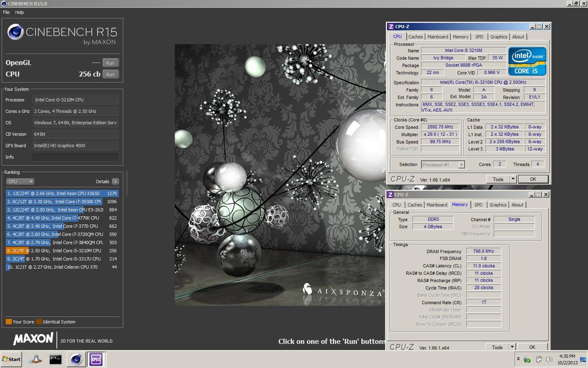Open the CPU ranking dropdown
The height and width of the screenshot is (368, 588).
(x=20, y=182)
